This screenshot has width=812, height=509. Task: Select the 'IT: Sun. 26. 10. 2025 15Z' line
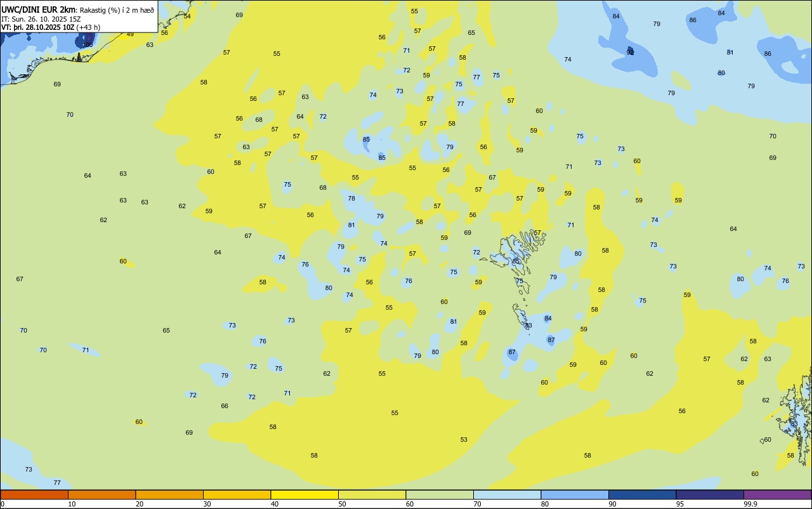coord(41,19)
